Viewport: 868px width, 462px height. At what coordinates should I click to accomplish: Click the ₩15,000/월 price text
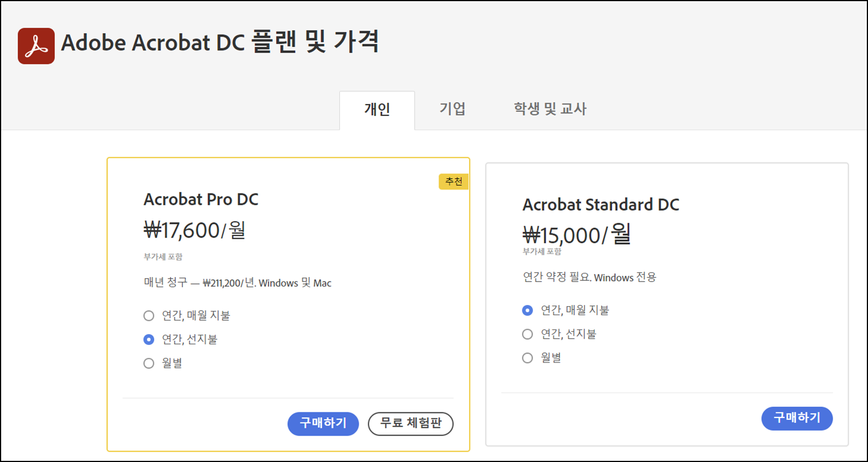[576, 235]
